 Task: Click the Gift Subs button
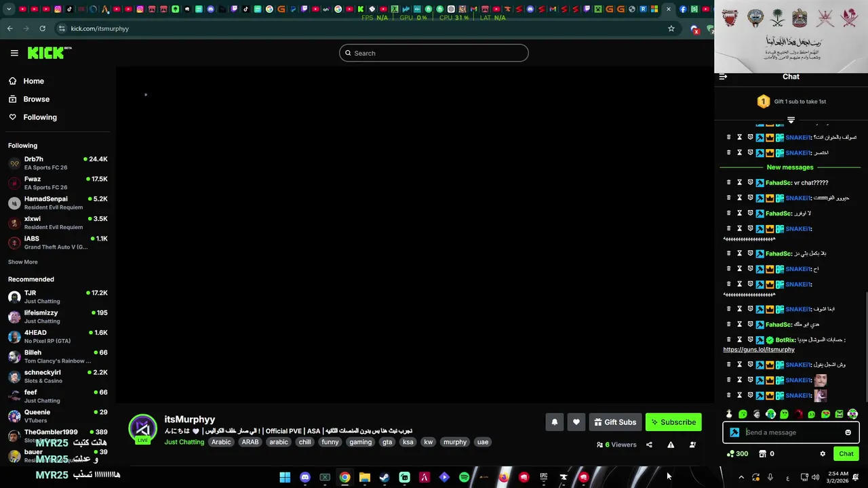point(615,422)
